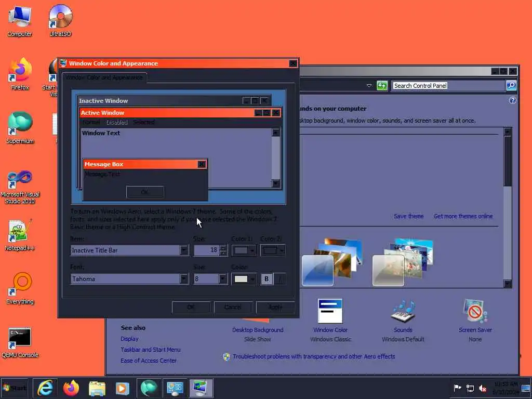532x399 pixels.
Task: Toggle the italic font button
Action: [280, 279]
